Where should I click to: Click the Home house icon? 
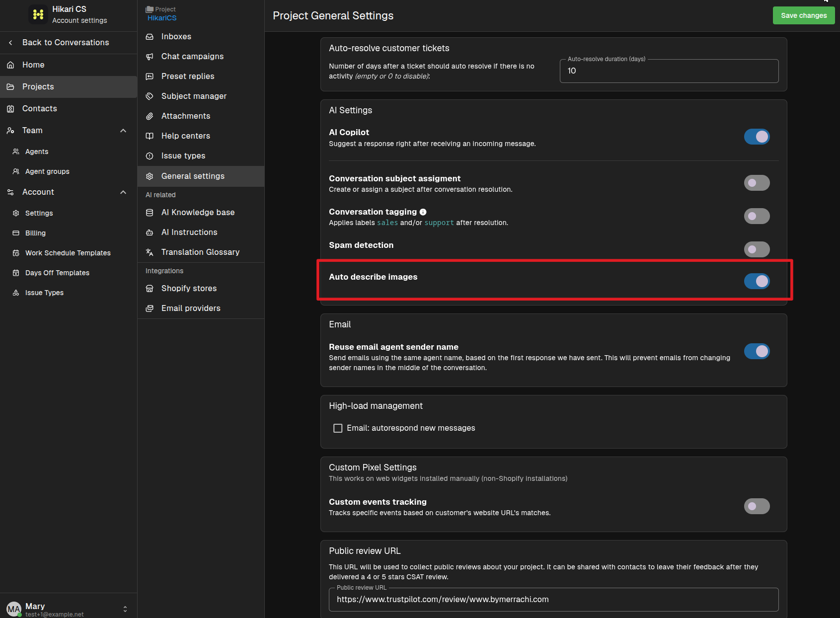(10, 65)
